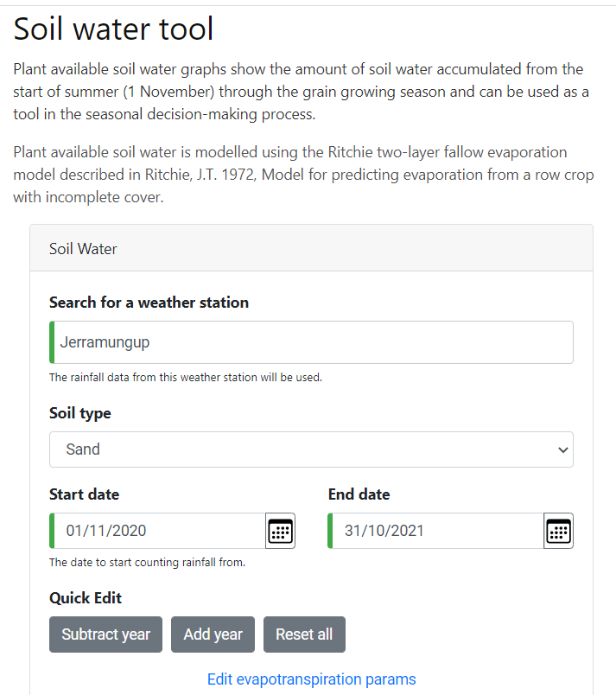Click the 'Search for a weather station' label
The height and width of the screenshot is (695, 616).
tap(149, 303)
